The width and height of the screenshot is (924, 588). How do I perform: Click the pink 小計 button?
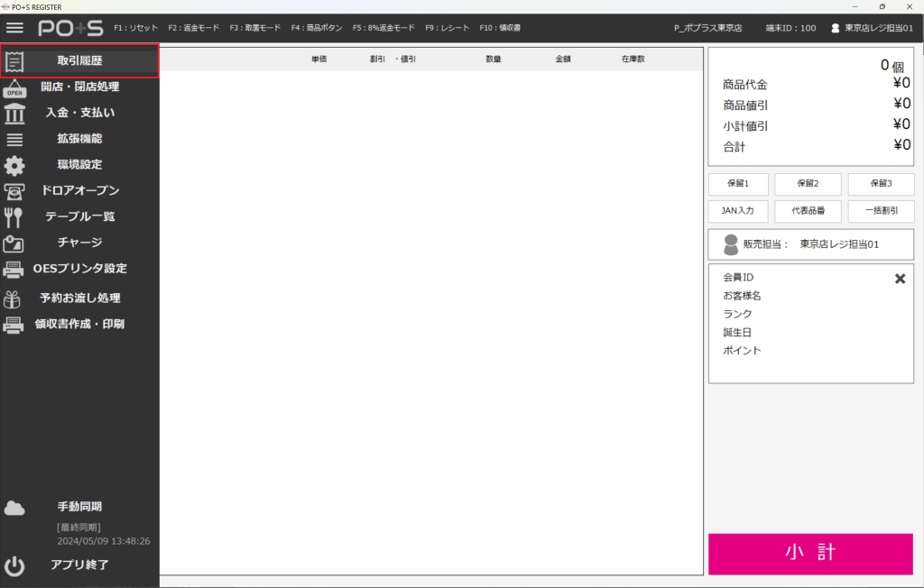pyautogui.click(x=811, y=553)
